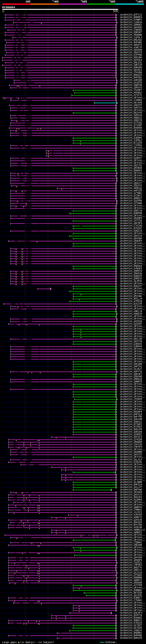Click the orange ~40% identity legend segment
Screen dimensions: 146x644
(x=45, y=4)
